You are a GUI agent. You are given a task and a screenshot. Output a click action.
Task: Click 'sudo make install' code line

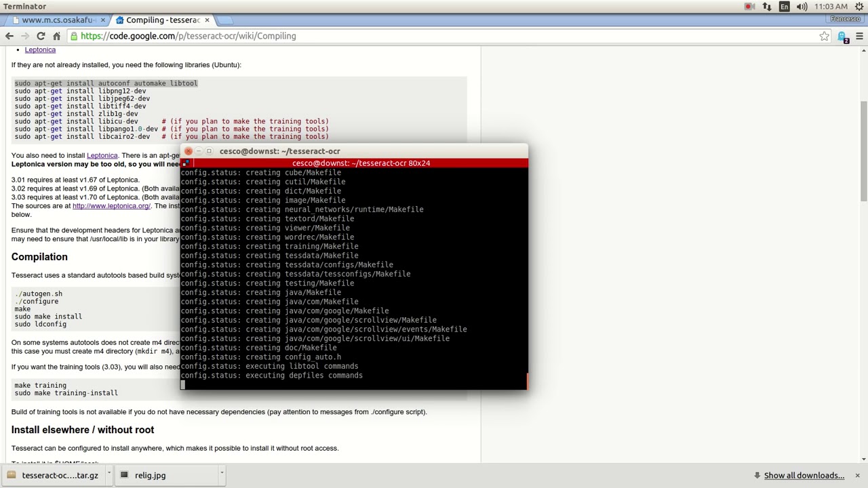(x=48, y=317)
